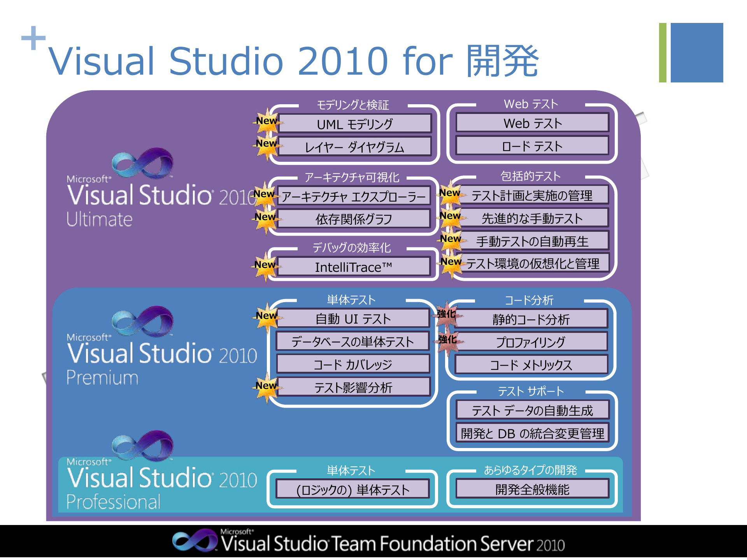
Task: Click the アーキテクチャ可視化 group heading
Action: (x=352, y=177)
